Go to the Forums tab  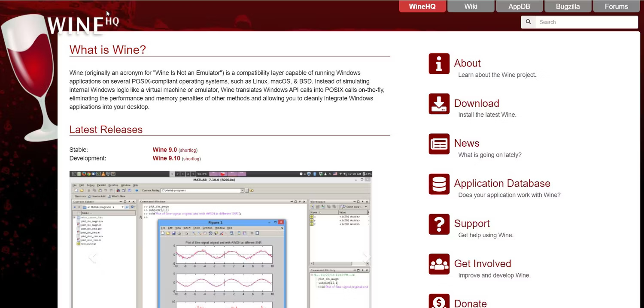click(616, 6)
